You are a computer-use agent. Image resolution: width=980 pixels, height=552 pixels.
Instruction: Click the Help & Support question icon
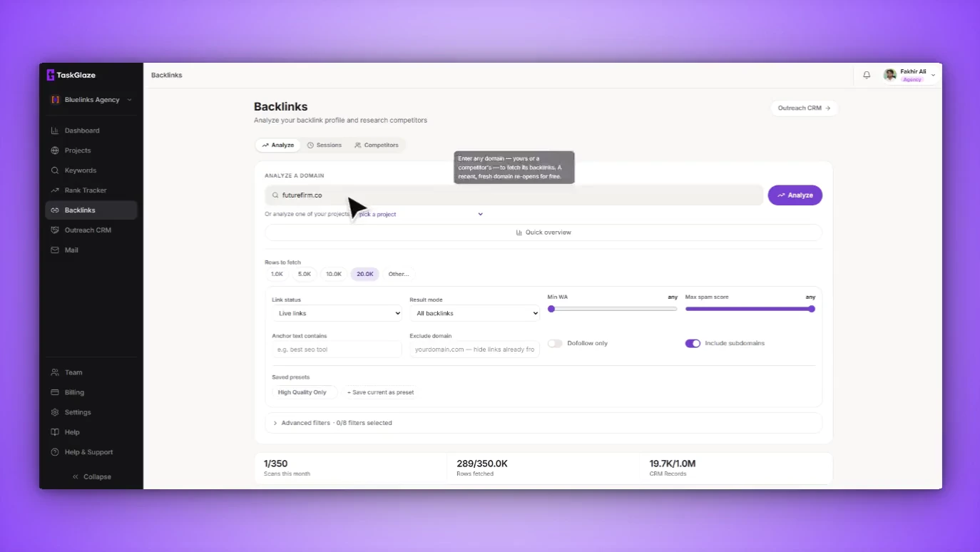55,452
